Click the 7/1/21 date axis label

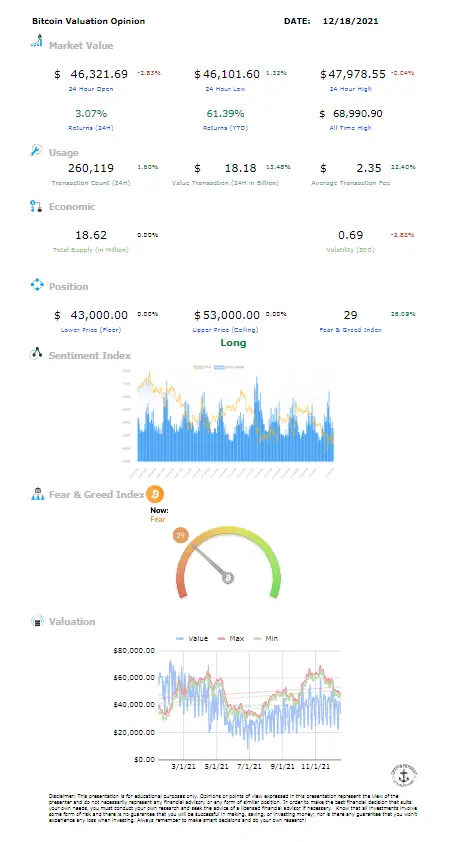point(250,767)
